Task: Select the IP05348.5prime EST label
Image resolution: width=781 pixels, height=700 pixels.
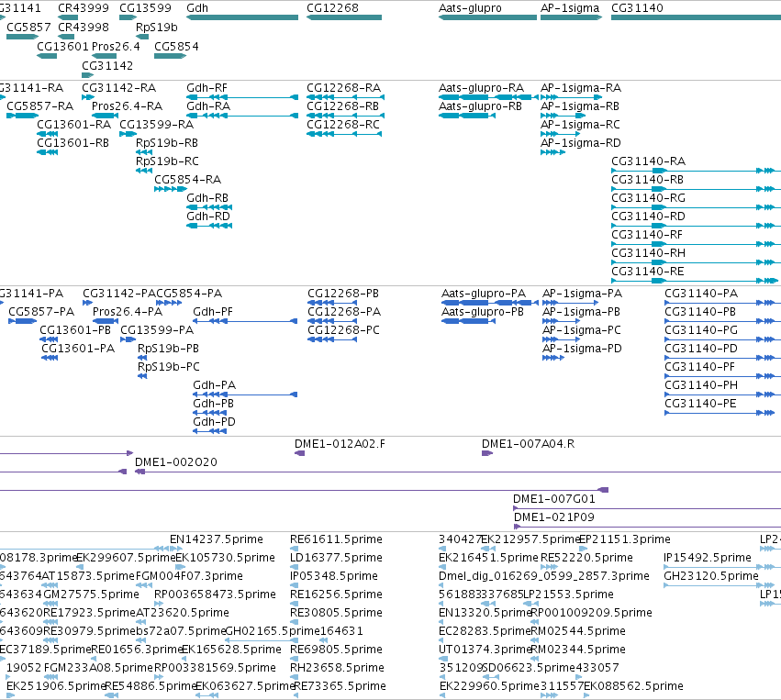Action: point(334,576)
